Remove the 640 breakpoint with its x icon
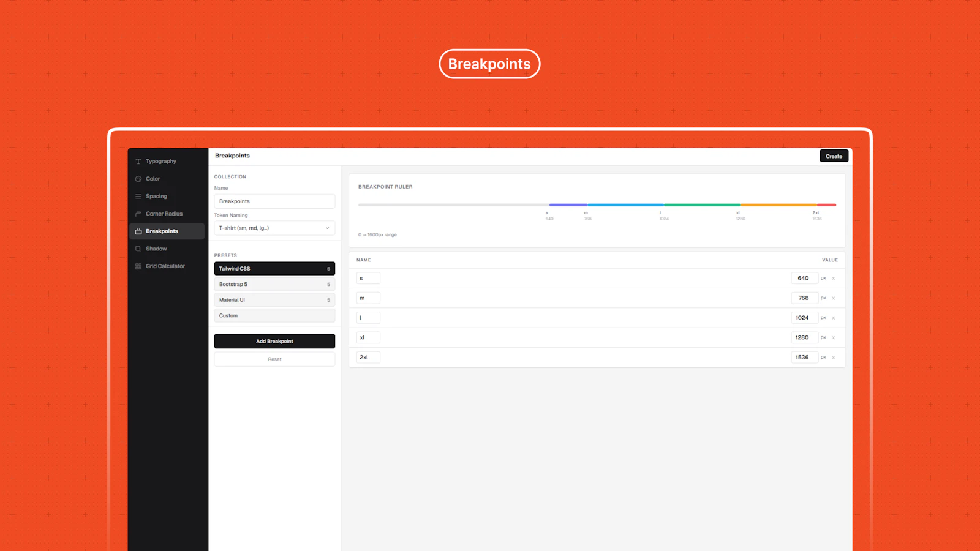This screenshot has height=551, width=980. (x=833, y=279)
